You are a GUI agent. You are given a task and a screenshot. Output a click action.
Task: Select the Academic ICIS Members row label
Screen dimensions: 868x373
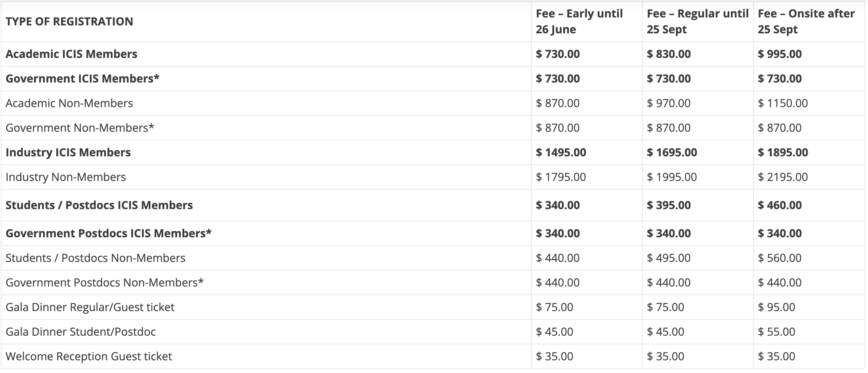pyautogui.click(x=71, y=54)
